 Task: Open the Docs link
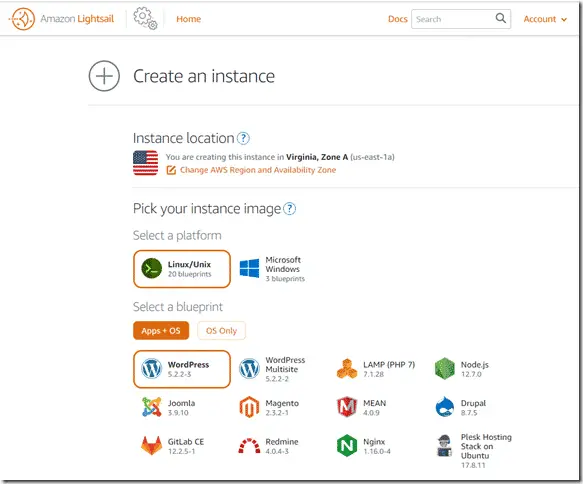point(397,19)
